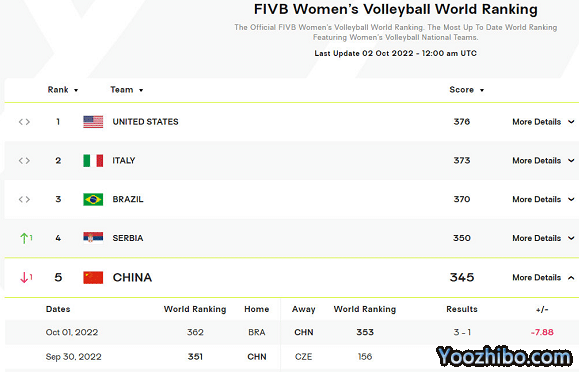579x372 pixels.
Task: Click China's red down-arrow rank change icon
Action: point(26,277)
